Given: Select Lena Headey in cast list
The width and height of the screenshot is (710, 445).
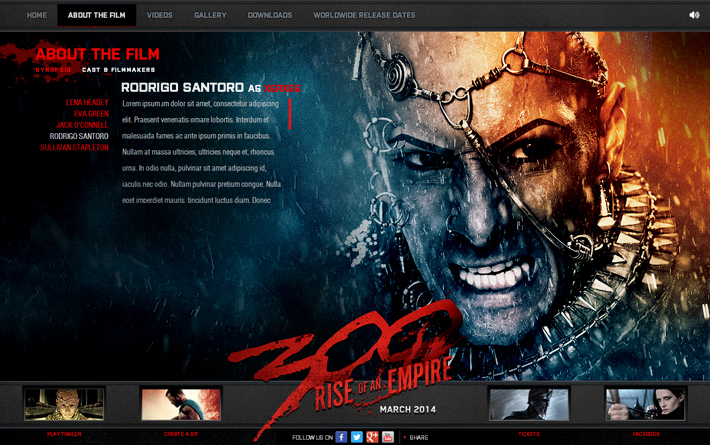Looking at the screenshot, I should [87, 102].
